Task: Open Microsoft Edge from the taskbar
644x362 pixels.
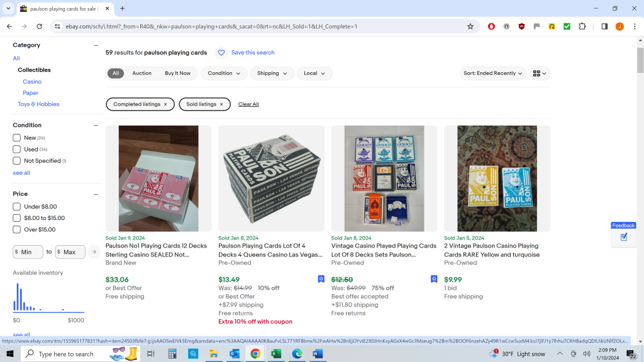Action: pyautogui.click(x=297, y=354)
